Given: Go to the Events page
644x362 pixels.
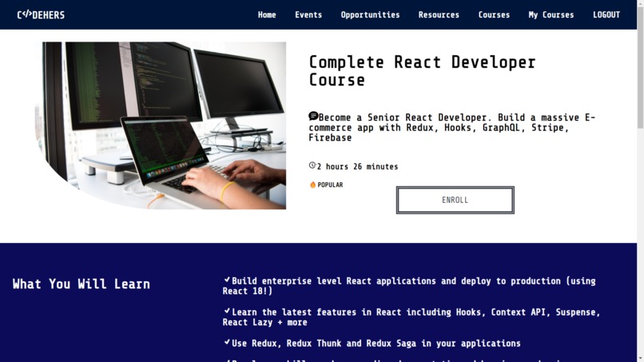Looking at the screenshot, I should [x=308, y=15].
